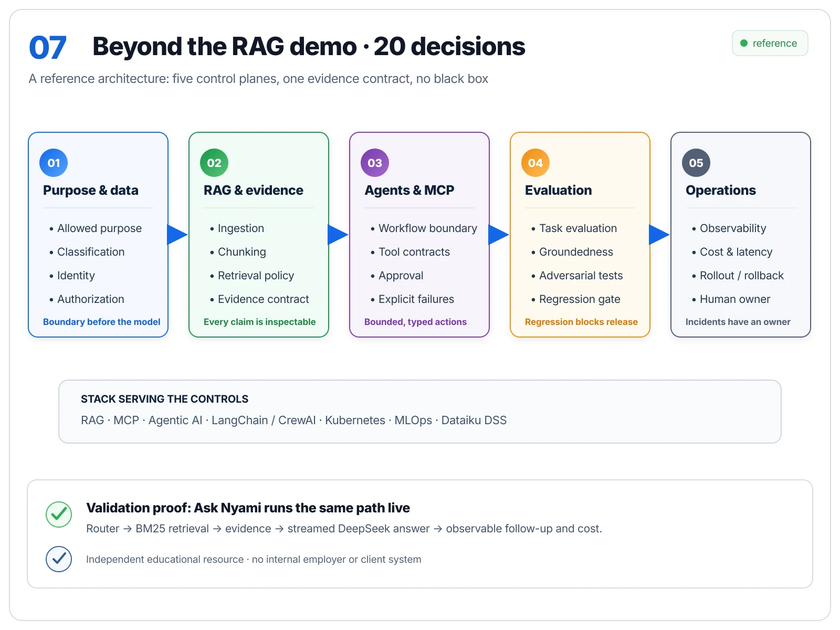Click the reference status badge
840x630 pixels.
(x=770, y=43)
